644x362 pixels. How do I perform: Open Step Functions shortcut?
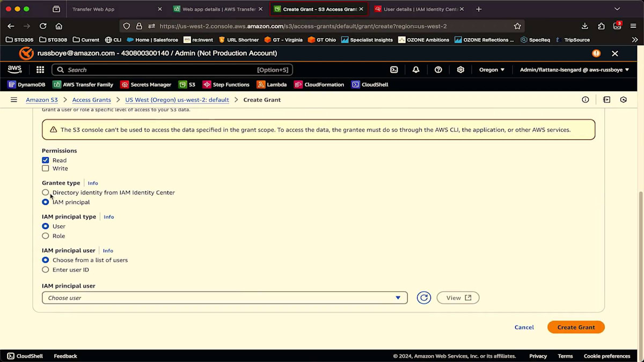pyautogui.click(x=226, y=85)
